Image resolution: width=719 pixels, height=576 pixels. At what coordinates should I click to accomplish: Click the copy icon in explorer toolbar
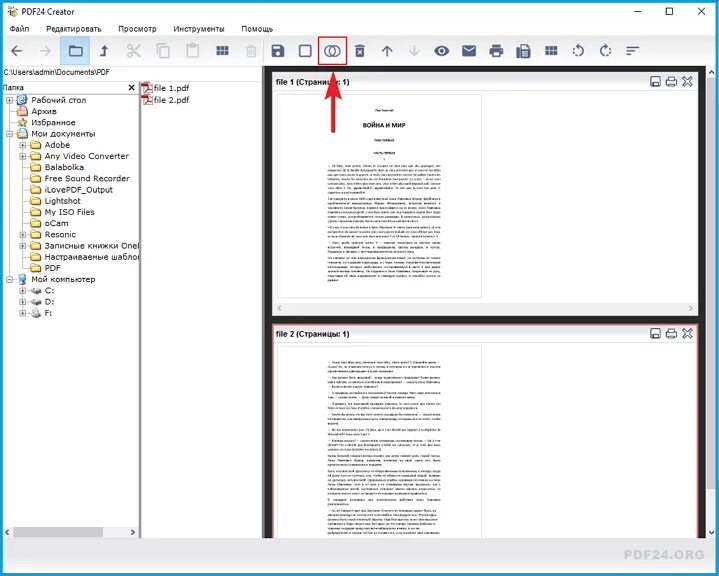click(x=163, y=51)
